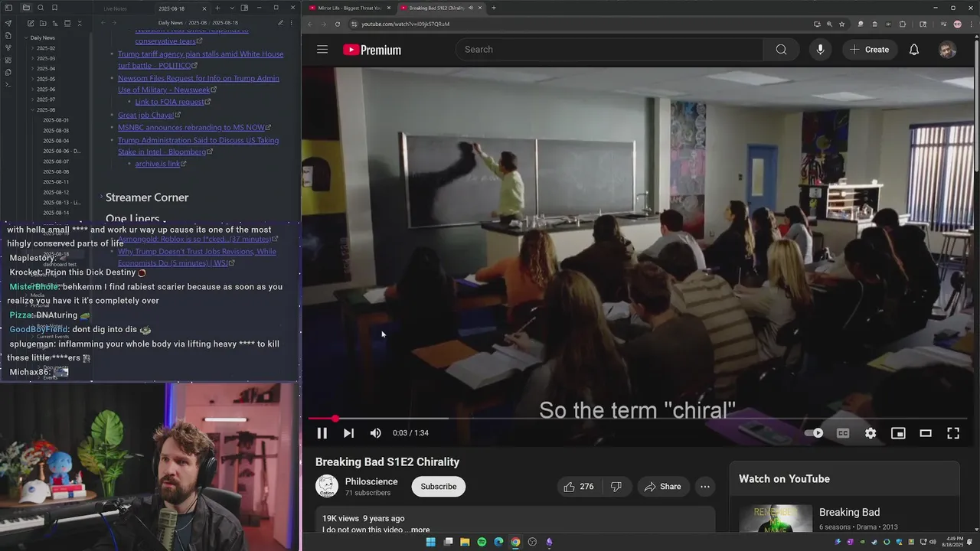Open Windows Start menu

click(430, 542)
